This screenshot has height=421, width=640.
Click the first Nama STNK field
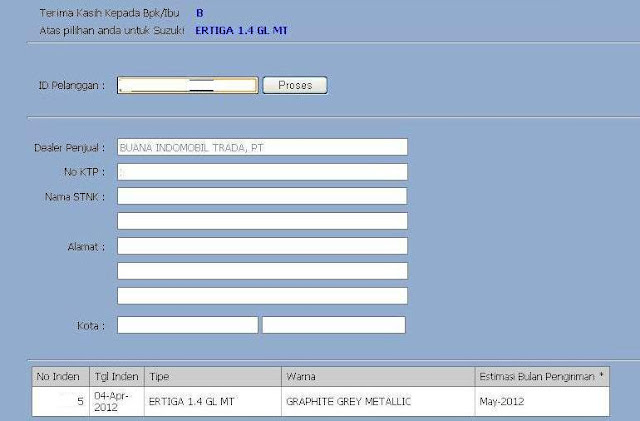click(x=262, y=196)
